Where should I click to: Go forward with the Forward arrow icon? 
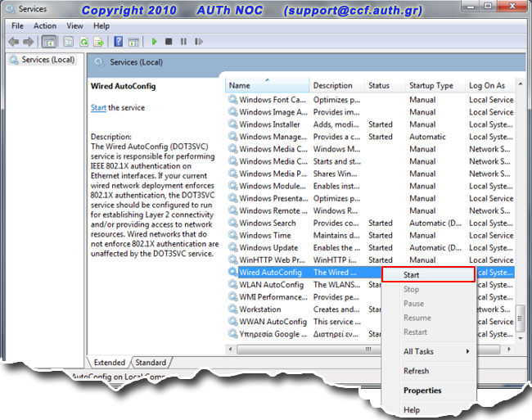(x=29, y=42)
